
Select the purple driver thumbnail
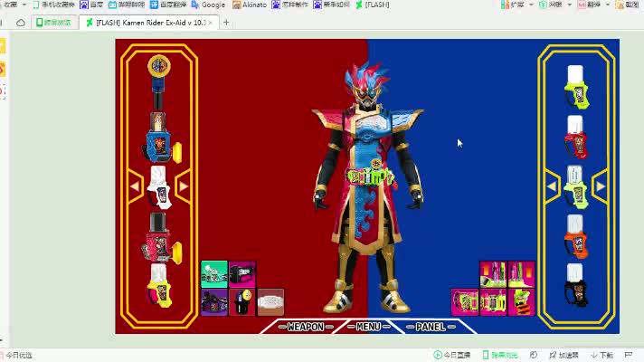pyautogui.click(x=214, y=302)
